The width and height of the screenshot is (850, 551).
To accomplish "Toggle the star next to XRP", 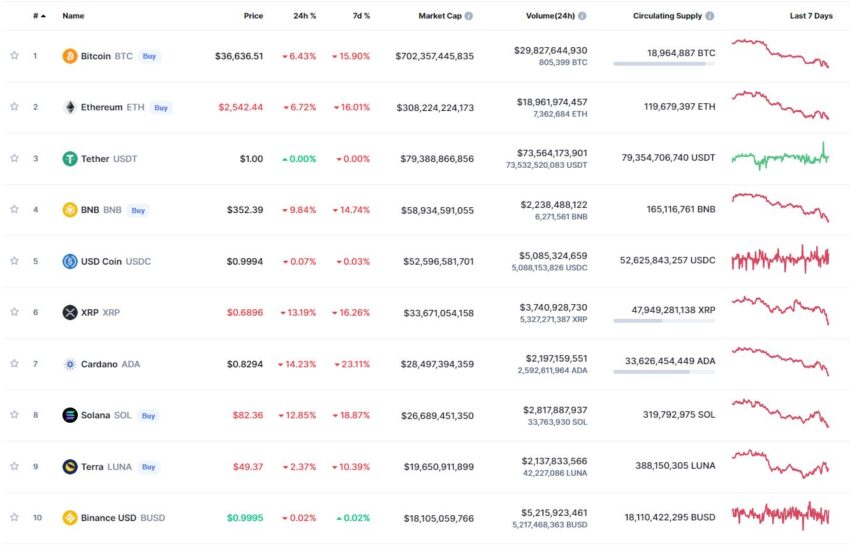I will 15,312.
